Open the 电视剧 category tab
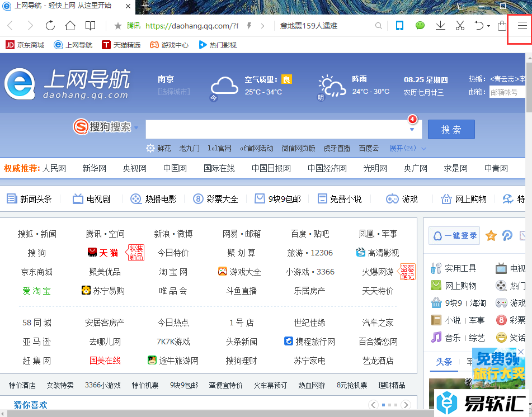 click(x=92, y=199)
